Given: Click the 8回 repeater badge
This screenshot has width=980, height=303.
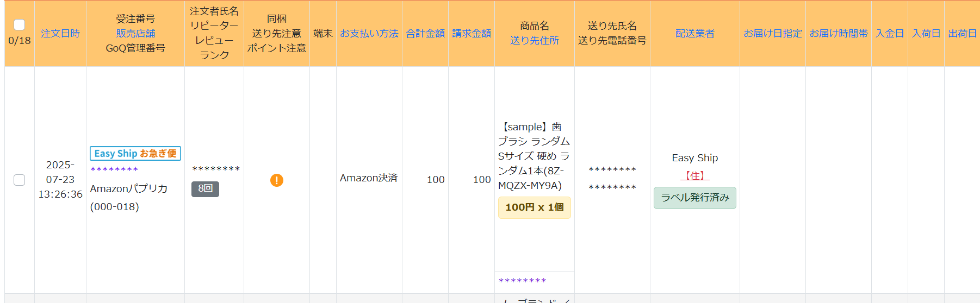Looking at the screenshot, I should coord(205,189).
